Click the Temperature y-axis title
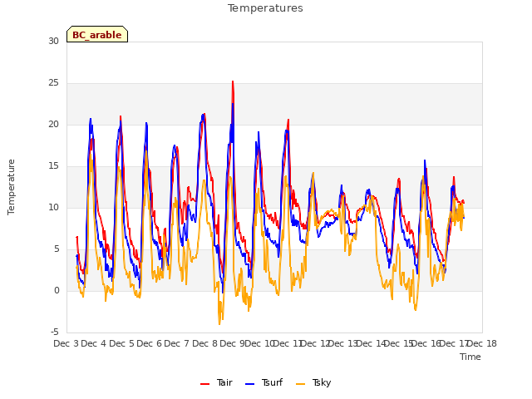This screenshot has height=399, width=532. pyautogui.click(x=11, y=187)
